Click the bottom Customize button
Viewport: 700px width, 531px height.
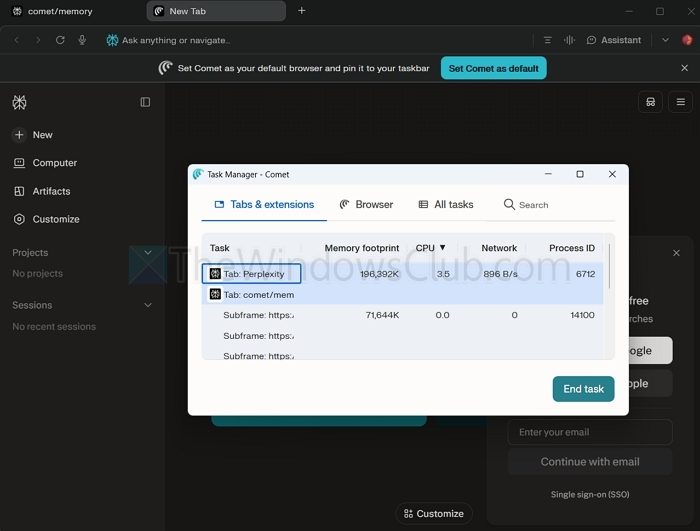[x=433, y=514]
